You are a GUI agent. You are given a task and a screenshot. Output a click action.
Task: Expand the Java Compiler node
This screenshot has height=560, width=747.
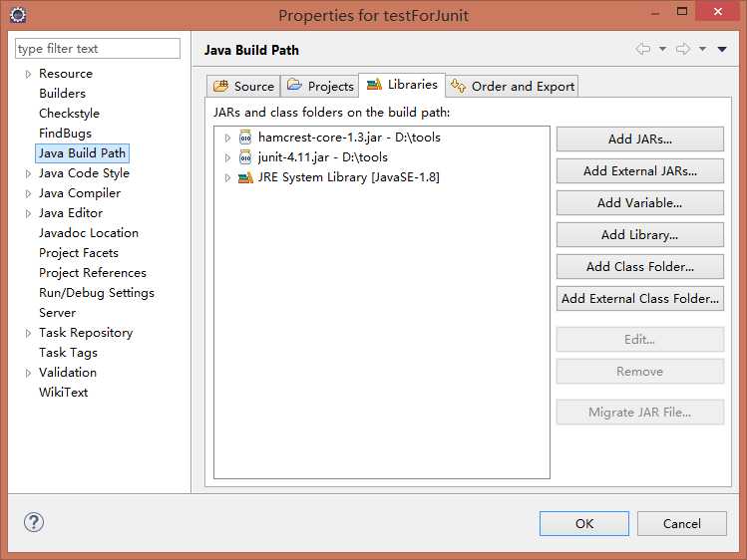(x=28, y=193)
